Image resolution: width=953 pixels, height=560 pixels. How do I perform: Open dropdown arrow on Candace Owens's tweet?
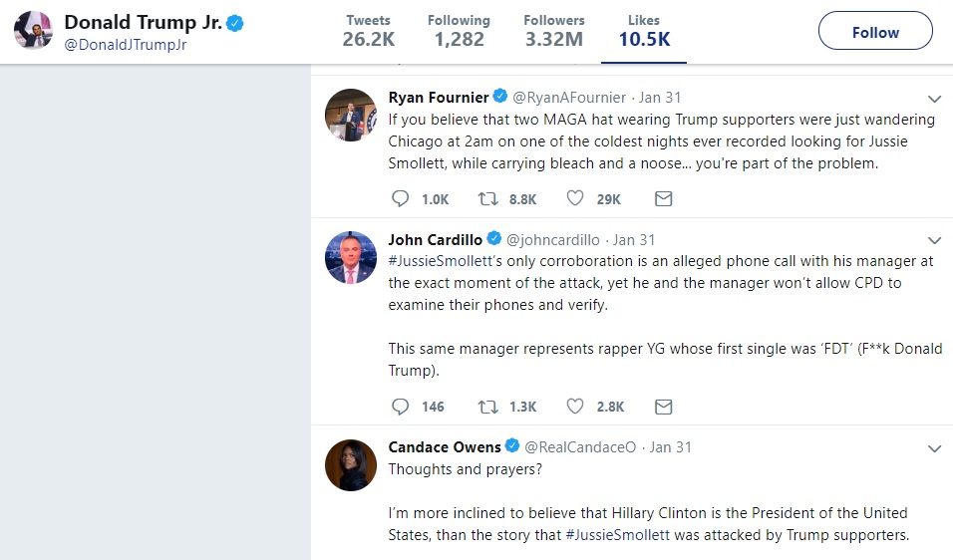934,448
